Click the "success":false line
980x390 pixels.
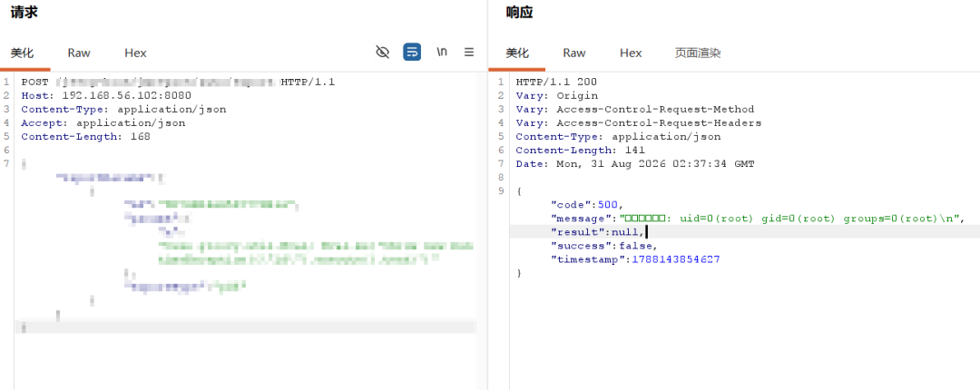click(x=604, y=246)
